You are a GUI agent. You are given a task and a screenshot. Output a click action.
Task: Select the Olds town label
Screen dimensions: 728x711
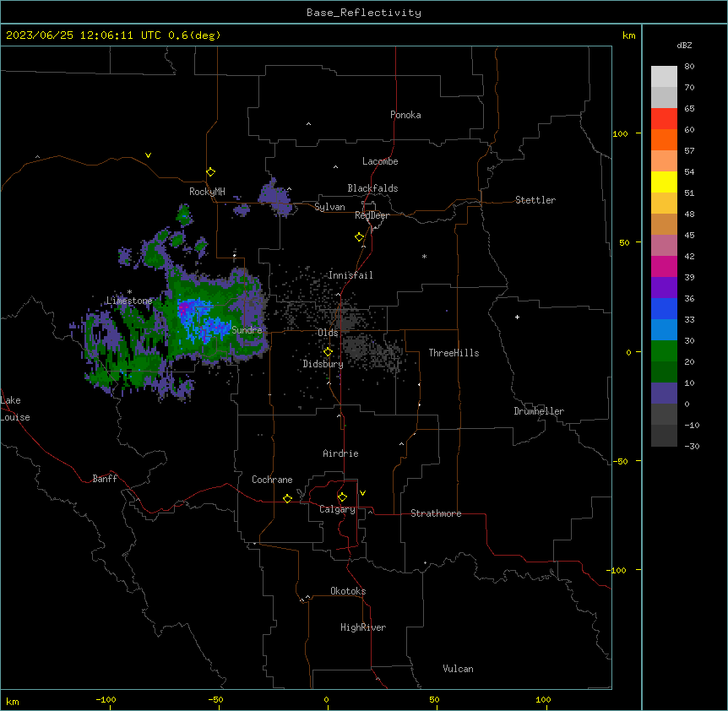click(328, 333)
